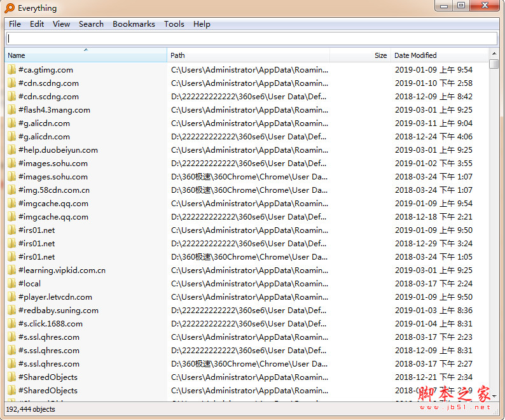
Task: Click date 2018-12-18 下午 2:21
Action: point(434,216)
